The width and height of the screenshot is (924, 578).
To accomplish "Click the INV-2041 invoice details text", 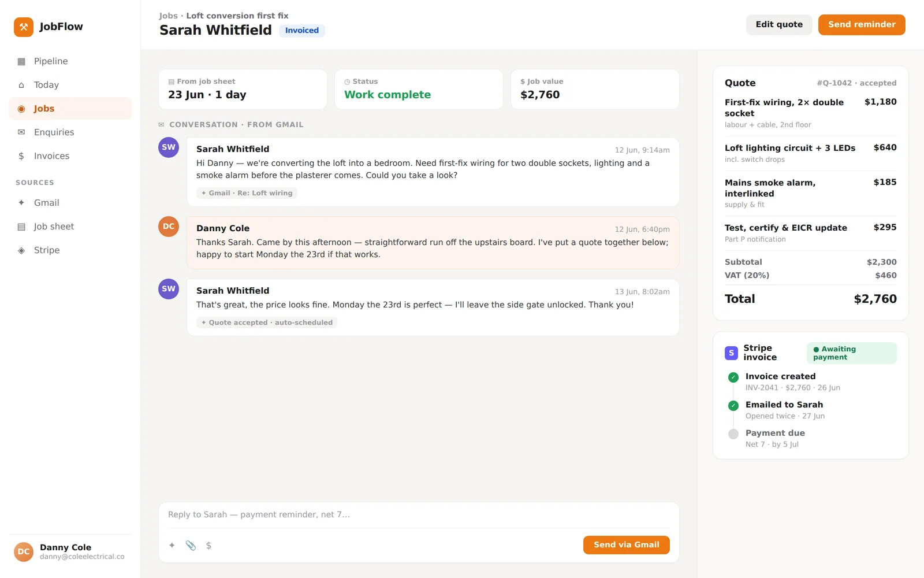I will [792, 388].
